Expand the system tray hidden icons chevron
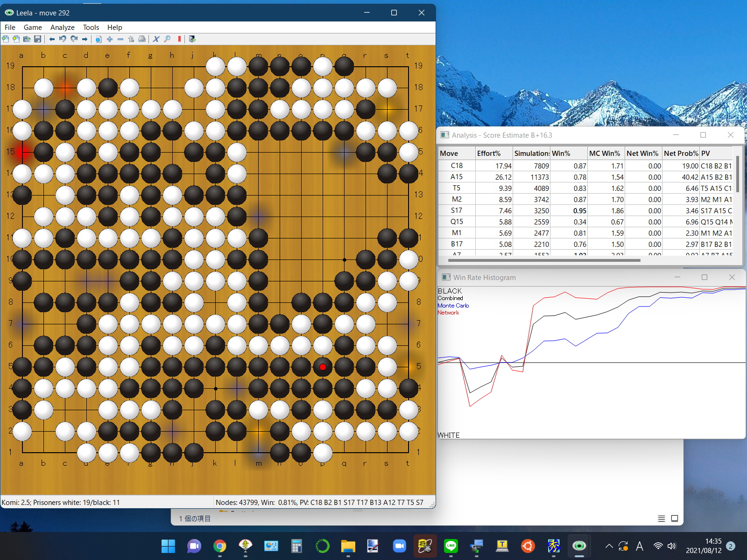The width and height of the screenshot is (747, 560). tap(609, 546)
